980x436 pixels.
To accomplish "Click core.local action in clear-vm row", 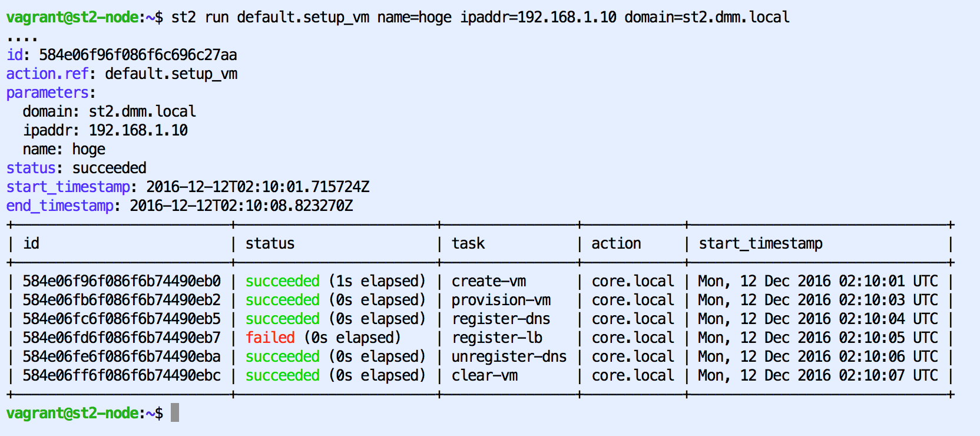I will click(633, 375).
